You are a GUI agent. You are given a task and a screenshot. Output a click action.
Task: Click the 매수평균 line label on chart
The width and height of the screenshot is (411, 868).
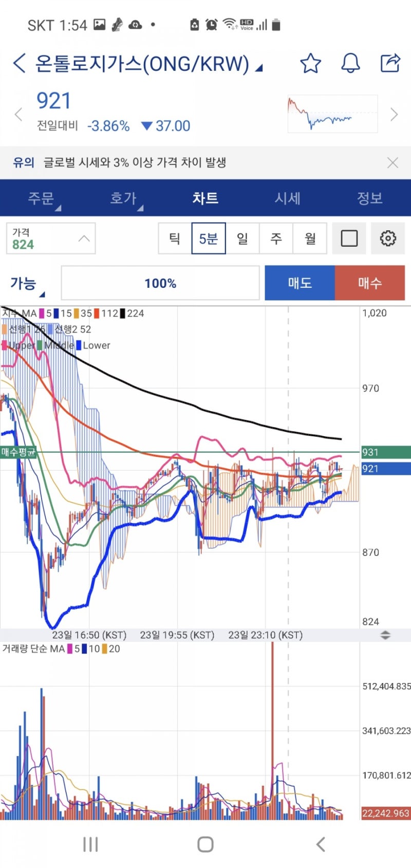18,452
